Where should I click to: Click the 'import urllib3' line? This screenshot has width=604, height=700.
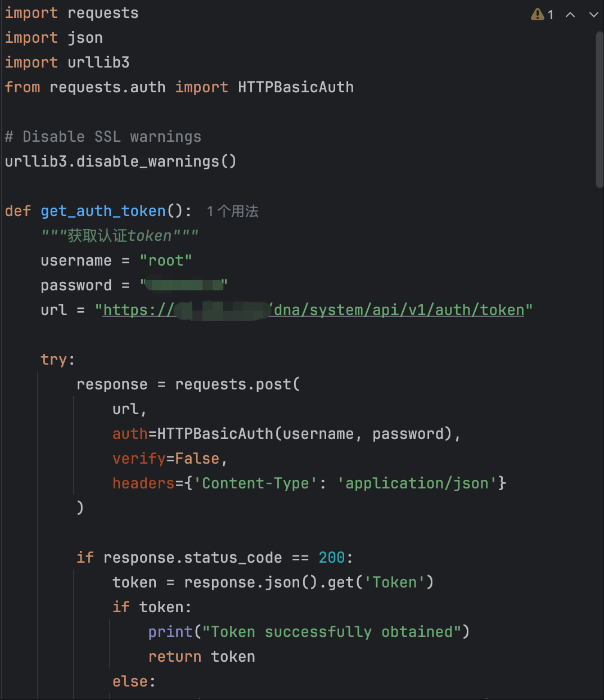coord(67,62)
